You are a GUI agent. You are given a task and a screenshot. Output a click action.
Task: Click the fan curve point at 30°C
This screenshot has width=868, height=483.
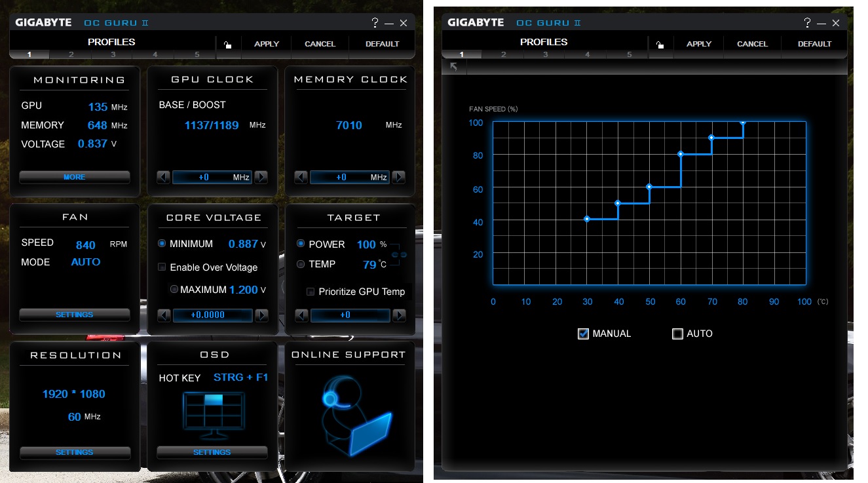pos(587,219)
